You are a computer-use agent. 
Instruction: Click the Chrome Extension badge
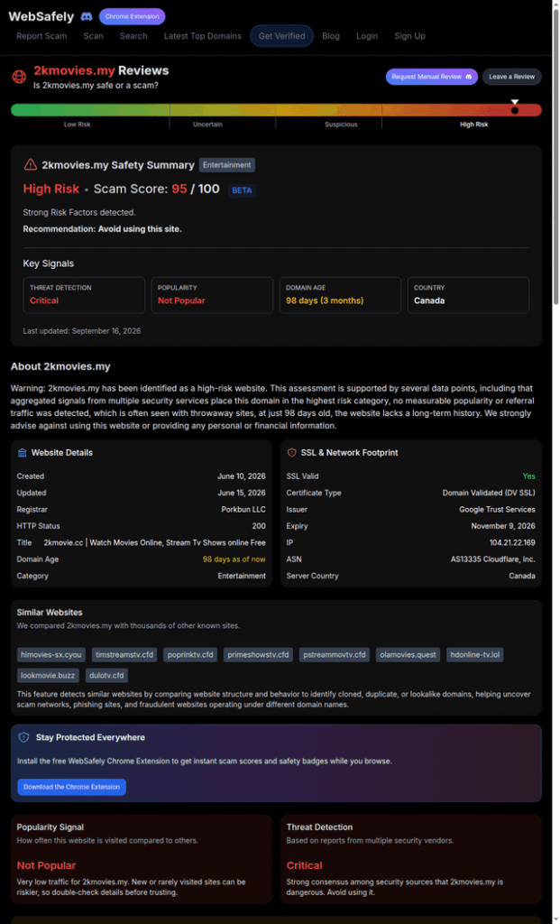132,16
